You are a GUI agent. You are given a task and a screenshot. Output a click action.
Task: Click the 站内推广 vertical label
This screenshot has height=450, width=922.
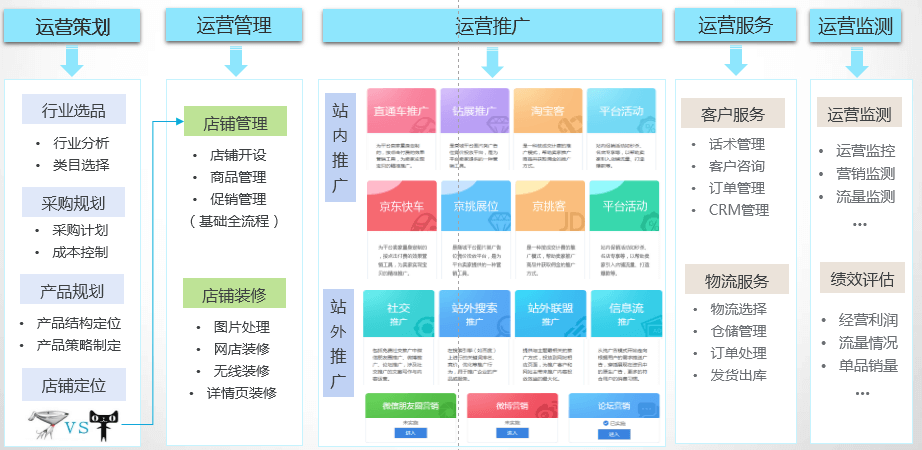point(340,147)
